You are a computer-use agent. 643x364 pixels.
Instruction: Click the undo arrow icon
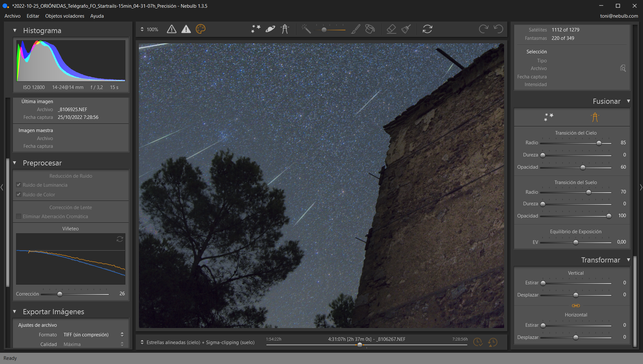[x=498, y=29]
